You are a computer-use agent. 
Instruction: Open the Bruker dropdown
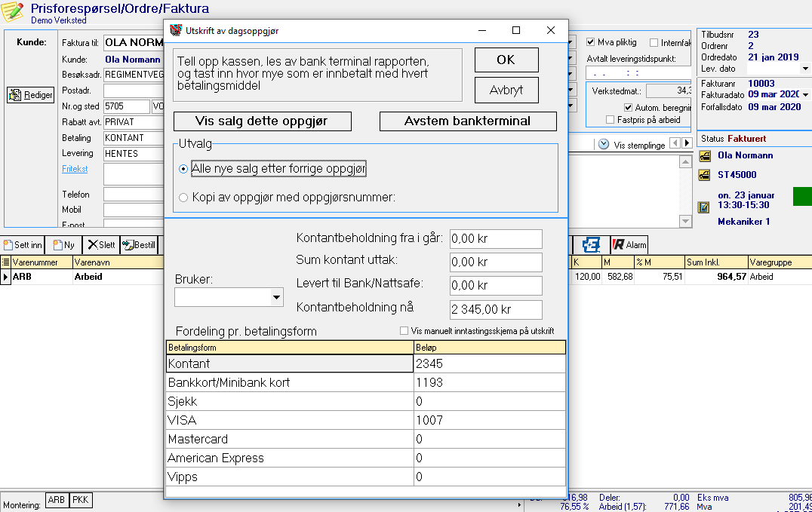pyautogui.click(x=276, y=297)
